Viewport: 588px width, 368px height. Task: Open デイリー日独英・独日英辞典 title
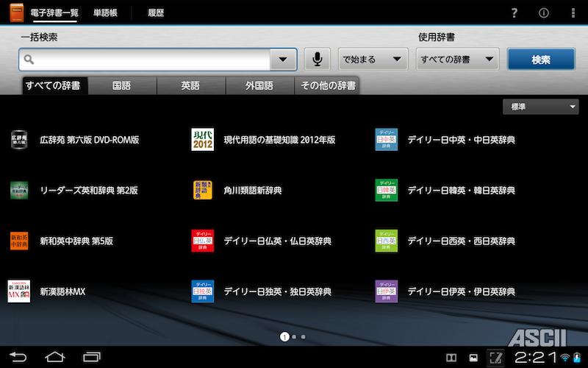[x=278, y=291]
